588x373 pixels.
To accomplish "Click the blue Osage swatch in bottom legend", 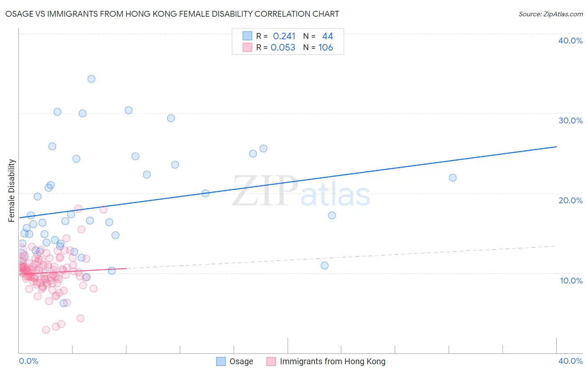I will point(221,361).
